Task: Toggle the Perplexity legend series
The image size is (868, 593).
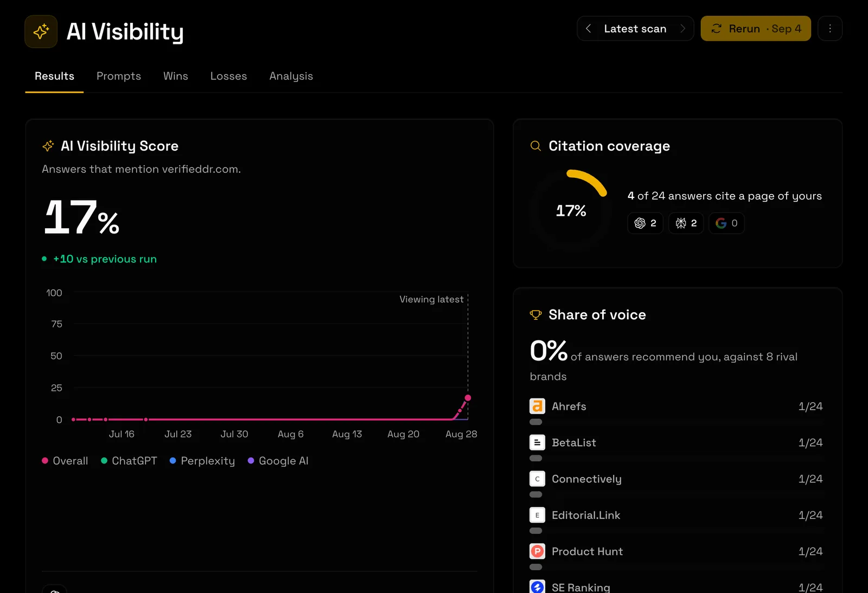Action: [x=202, y=461]
